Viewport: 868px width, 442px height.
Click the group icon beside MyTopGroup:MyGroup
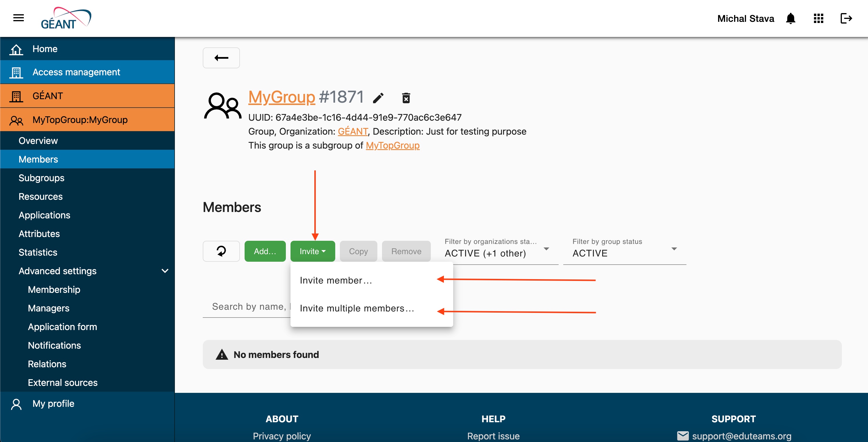pyautogui.click(x=16, y=120)
